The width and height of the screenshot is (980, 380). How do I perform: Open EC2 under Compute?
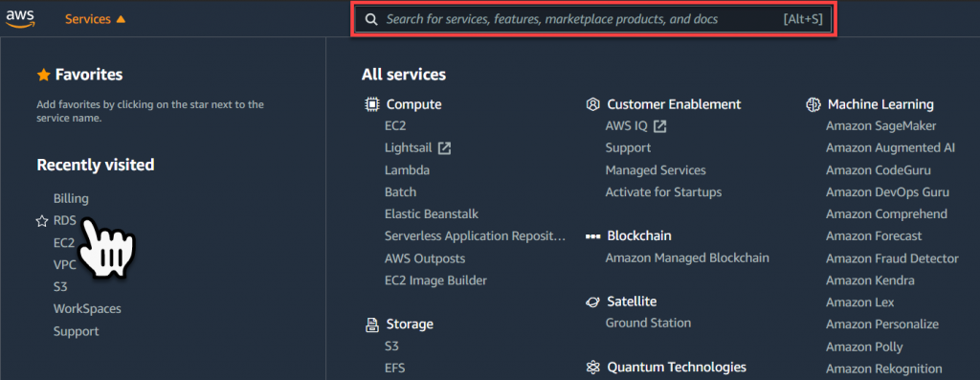click(x=395, y=125)
